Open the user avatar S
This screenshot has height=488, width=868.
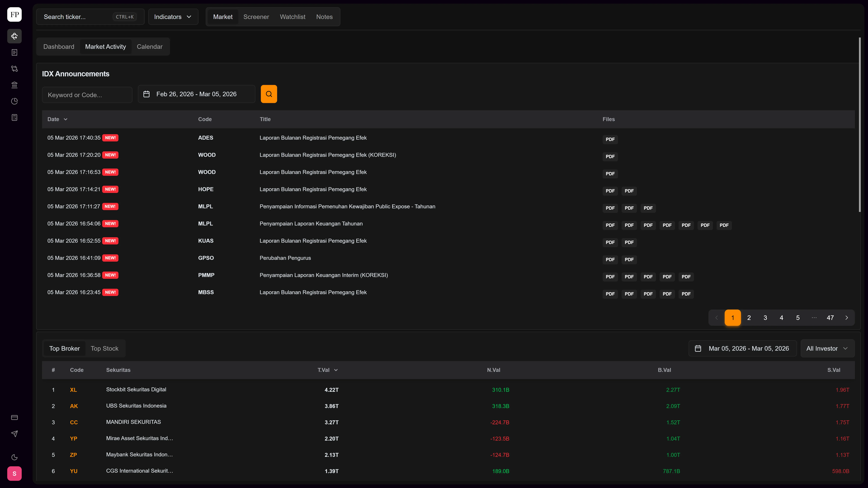point(14,474)
